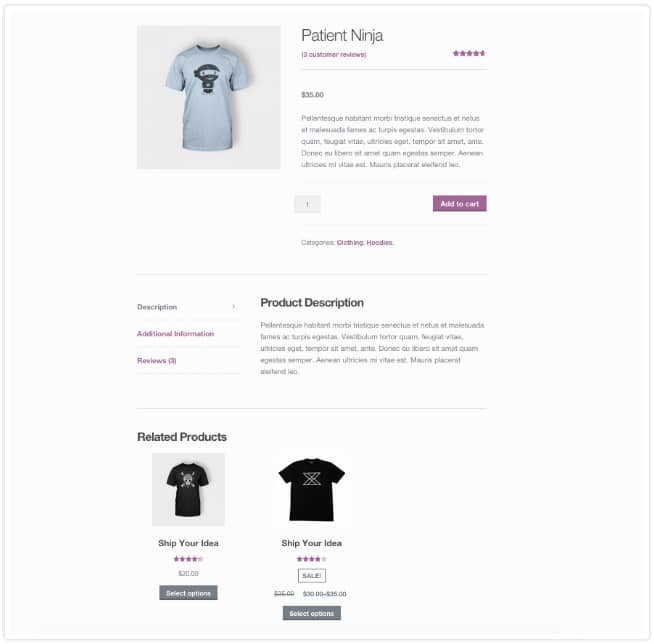Screen dimensions: 654x644
Task: Click the star rating under first Ship Your Idea
Action: point(188,559)
